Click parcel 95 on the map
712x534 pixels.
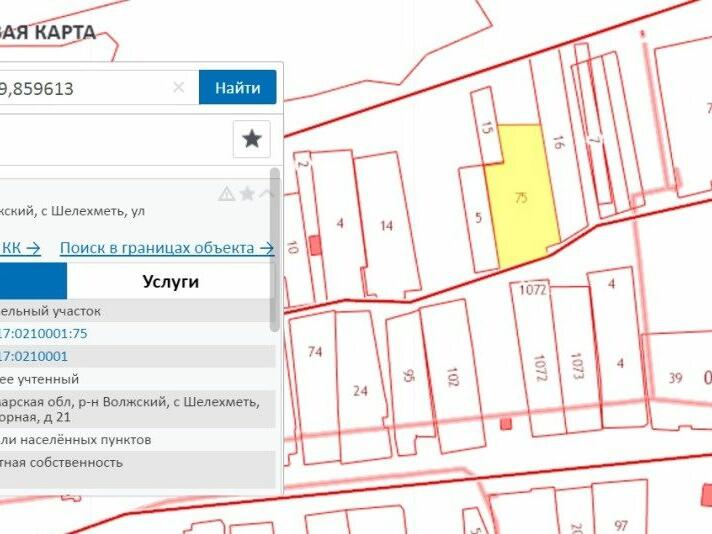pyautogui.click(x=408, y=376)
